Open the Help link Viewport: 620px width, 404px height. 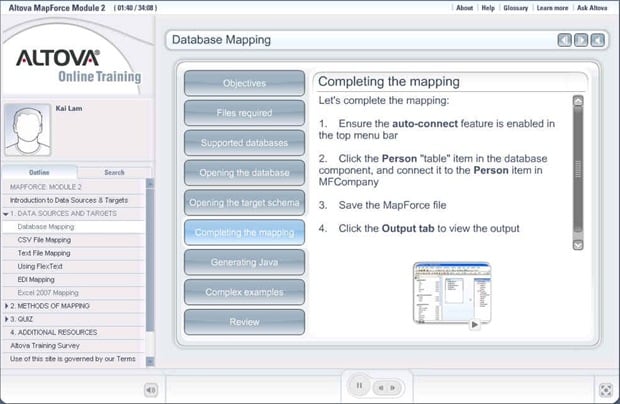[x=488, y=8]
